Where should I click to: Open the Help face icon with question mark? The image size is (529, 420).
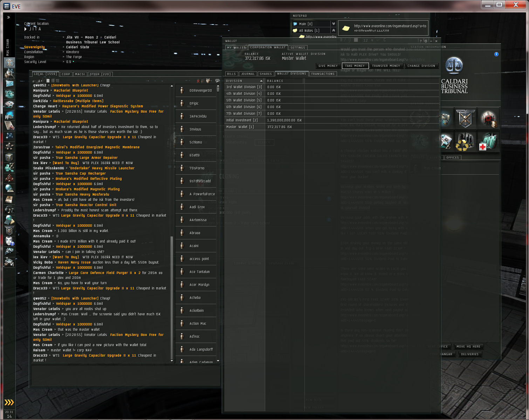coord(9,241)
